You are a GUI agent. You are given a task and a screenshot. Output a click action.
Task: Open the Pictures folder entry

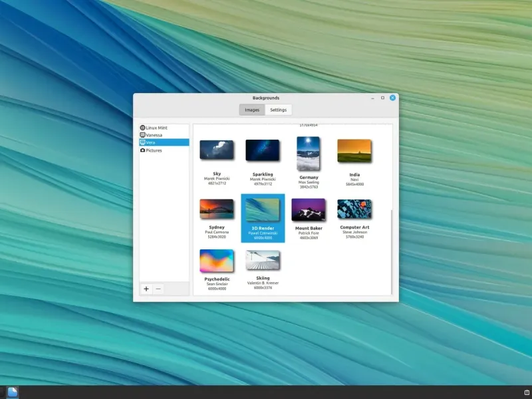point(164,150)
